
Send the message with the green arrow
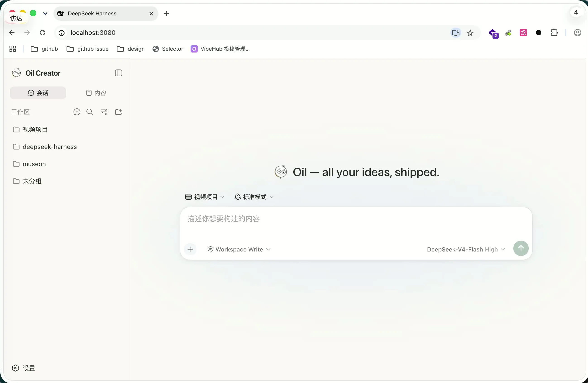click(521, 248)
